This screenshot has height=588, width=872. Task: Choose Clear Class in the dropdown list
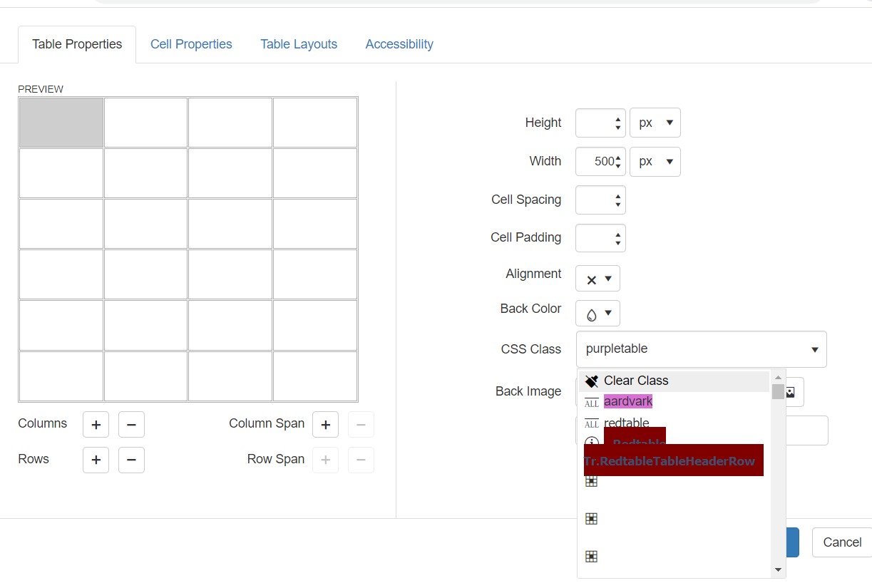tap(636, 381)
